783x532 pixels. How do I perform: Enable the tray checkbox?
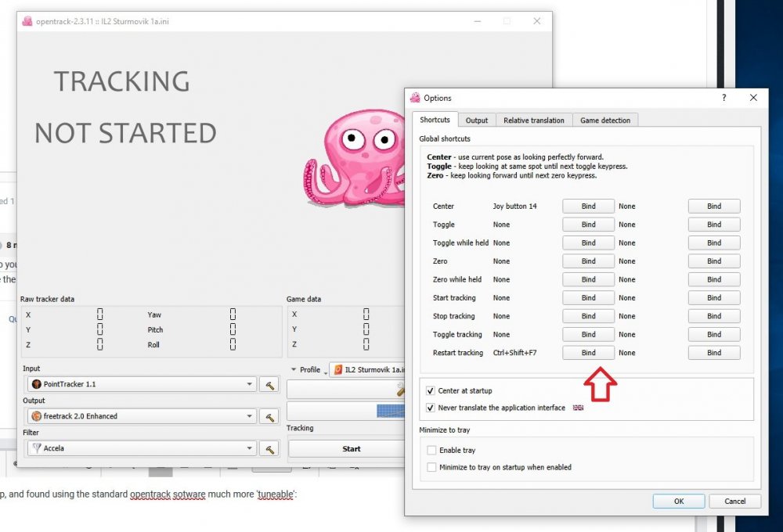point(431,450)
